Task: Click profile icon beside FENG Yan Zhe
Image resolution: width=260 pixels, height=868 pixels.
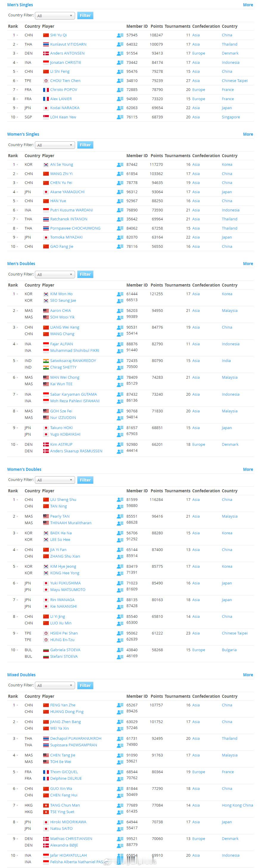Action: pyautogui.click(x=120, y=705)
